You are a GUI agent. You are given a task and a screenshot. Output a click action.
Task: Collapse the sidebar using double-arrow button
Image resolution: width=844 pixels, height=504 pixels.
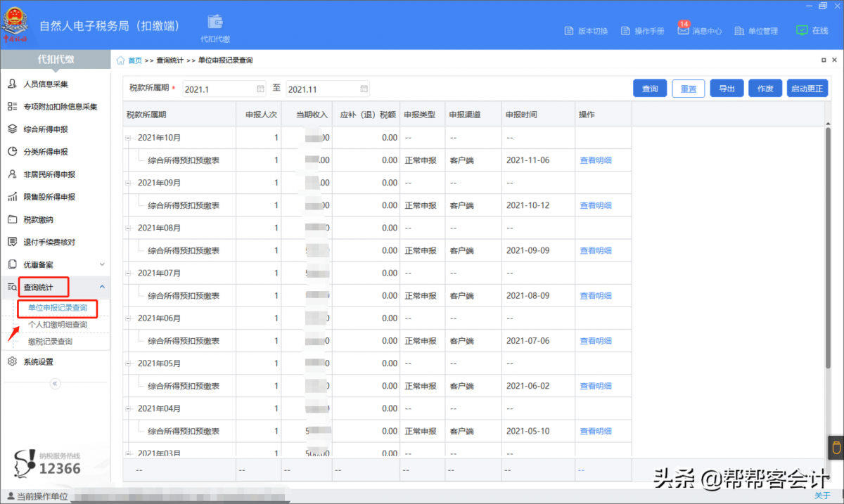click(x=56, y=384)
